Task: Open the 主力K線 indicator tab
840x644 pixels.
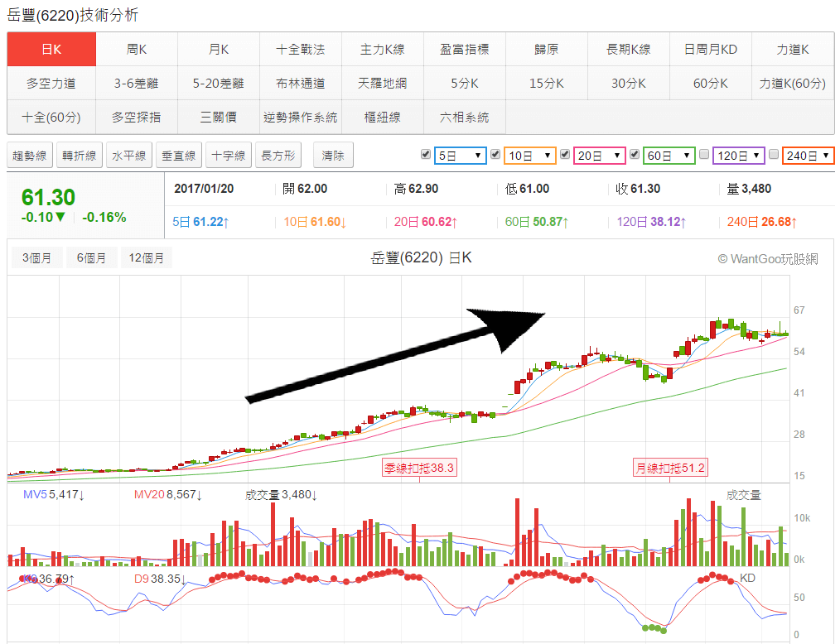Action: pyautogui.click(x=383, y=49)
